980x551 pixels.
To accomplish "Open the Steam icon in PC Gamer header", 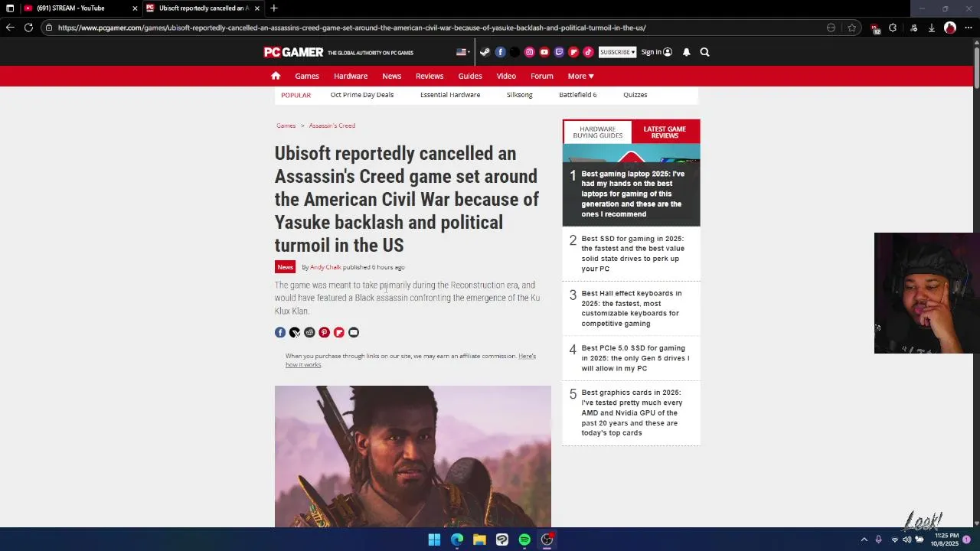I will coord(485,52).
